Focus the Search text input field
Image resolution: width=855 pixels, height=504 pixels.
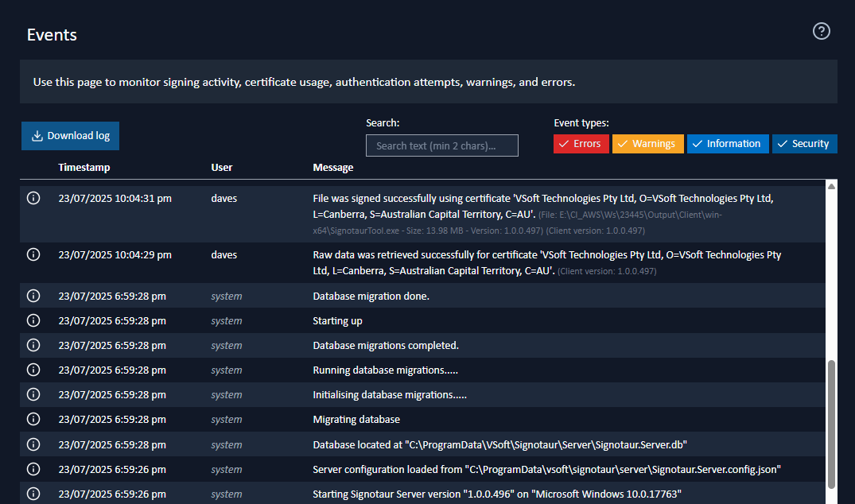click(442, 145)
